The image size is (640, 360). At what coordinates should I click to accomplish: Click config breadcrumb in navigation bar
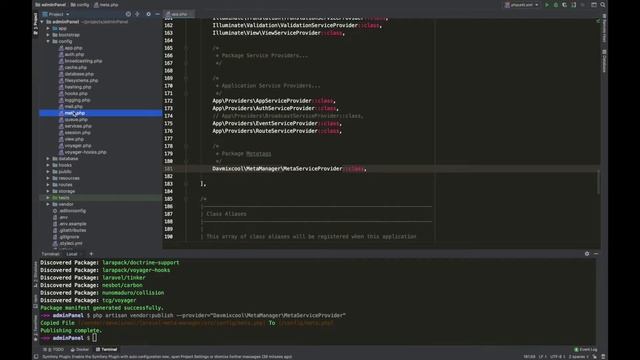[x=80, y=5]
